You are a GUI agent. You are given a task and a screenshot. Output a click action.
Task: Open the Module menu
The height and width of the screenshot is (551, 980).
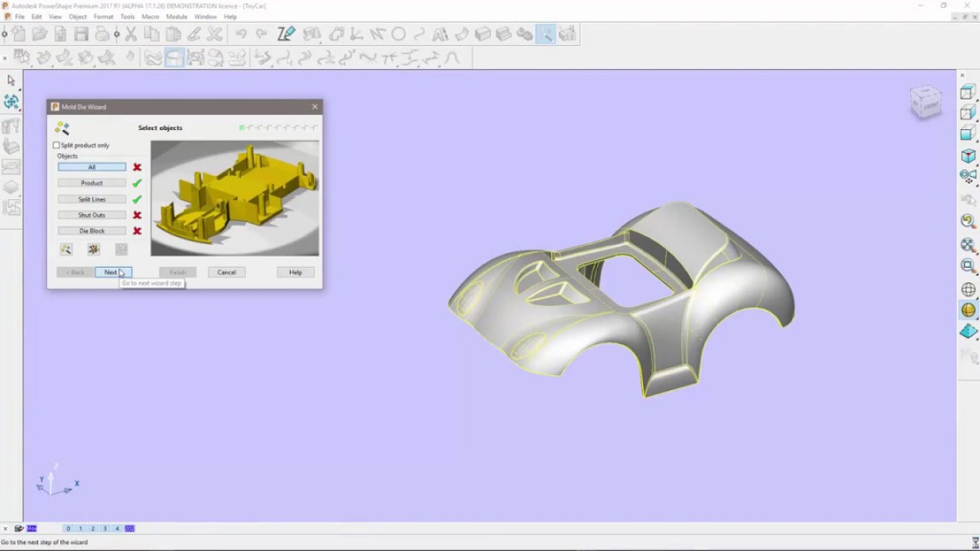[176, 16]
